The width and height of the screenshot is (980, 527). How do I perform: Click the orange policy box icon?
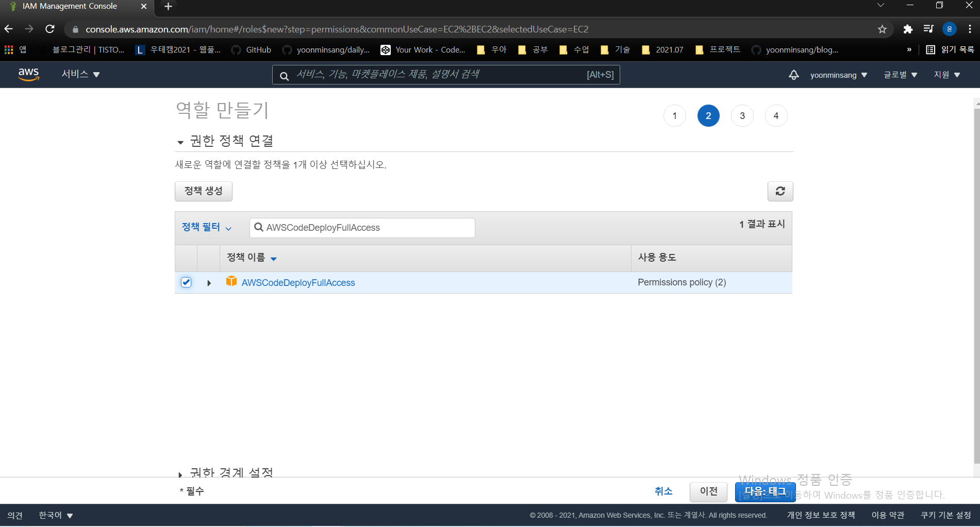pos(231,281)
